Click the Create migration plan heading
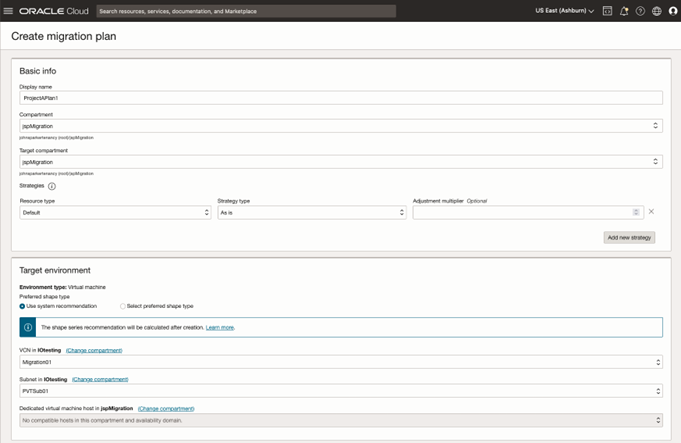 [64, 36]
